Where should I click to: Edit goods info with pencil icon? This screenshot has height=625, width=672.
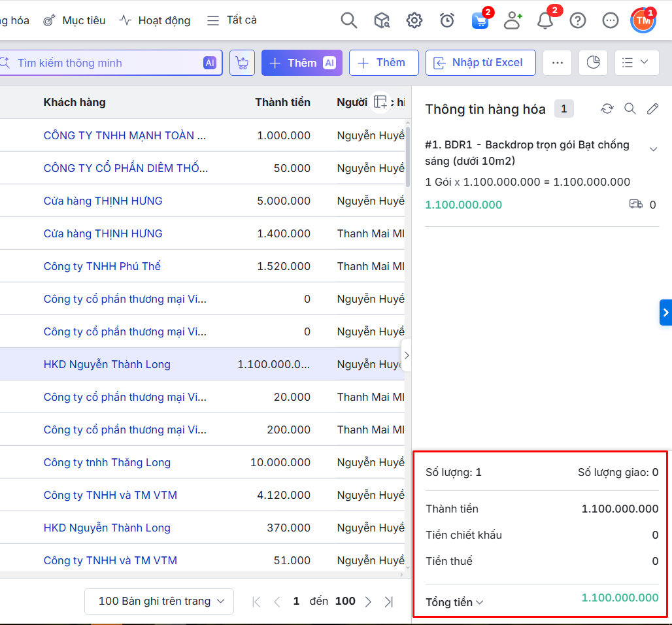[652, 109]
